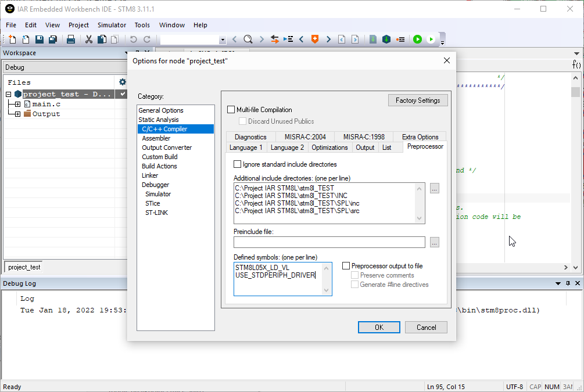Click the Undo toolbar icon

(x=133, y=39)
